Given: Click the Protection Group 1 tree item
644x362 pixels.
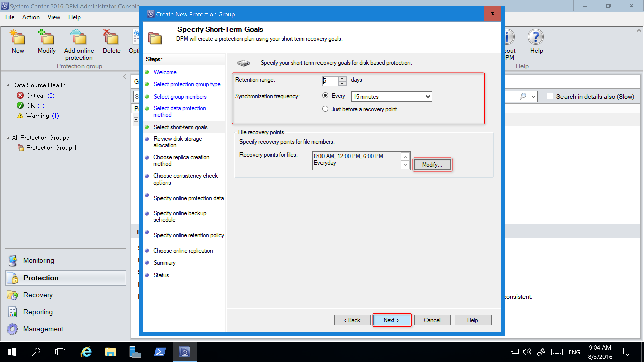Looking at the screenshot, I should click(52, 148).
